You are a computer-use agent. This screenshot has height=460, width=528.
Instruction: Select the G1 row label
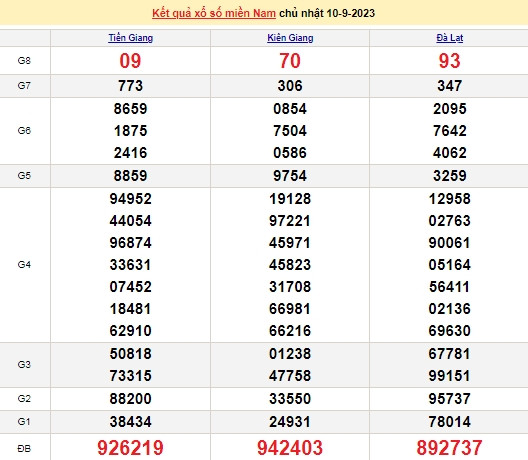[x=24, y=421]
